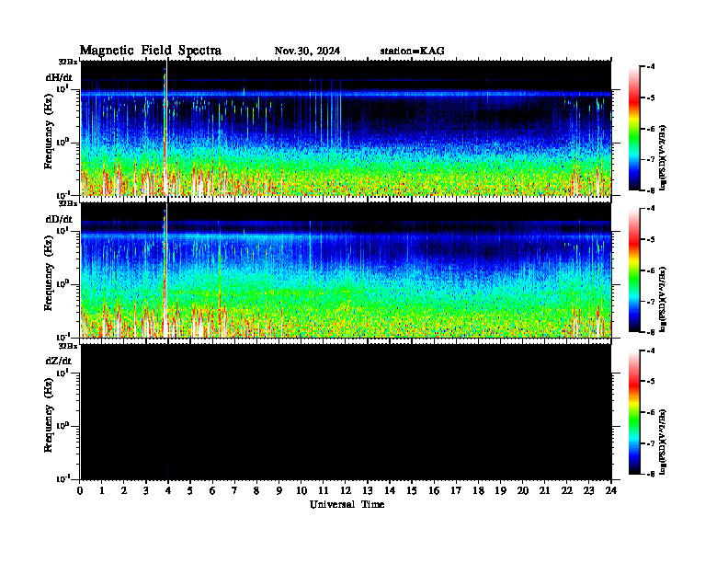Click the 32Hz tick label of dH/dt panel
The image size is (728, 563).
tap(68, 62)
